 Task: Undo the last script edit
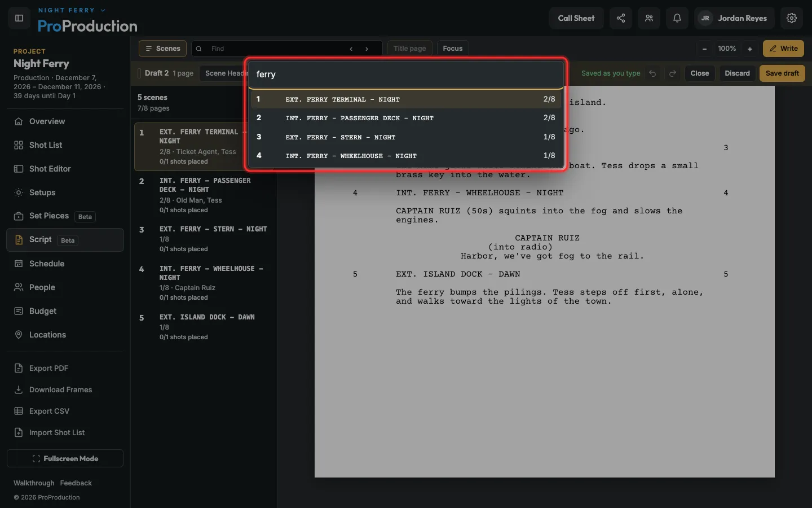point(652,73)
